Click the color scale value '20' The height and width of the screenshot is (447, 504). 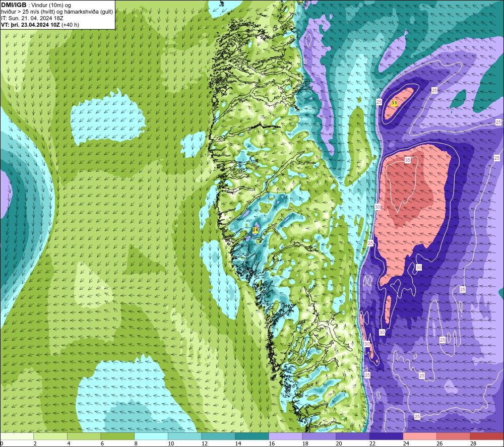pos(339,443)
